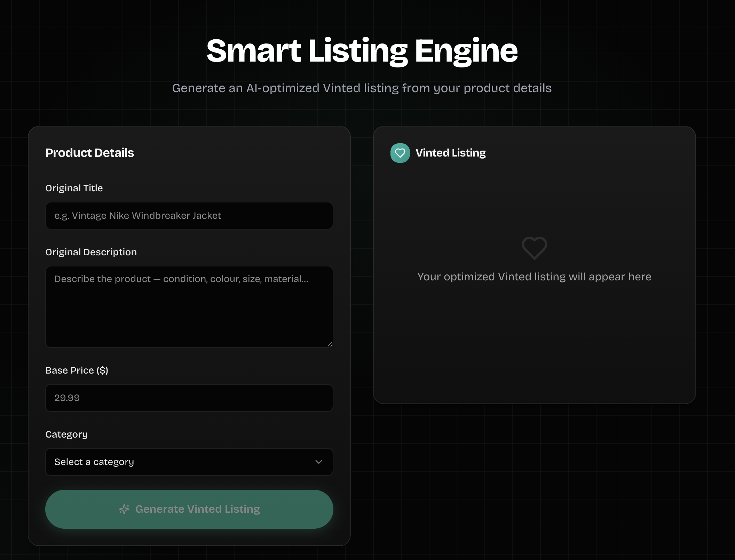Click the Original Description label

click(x=91, y=252)
